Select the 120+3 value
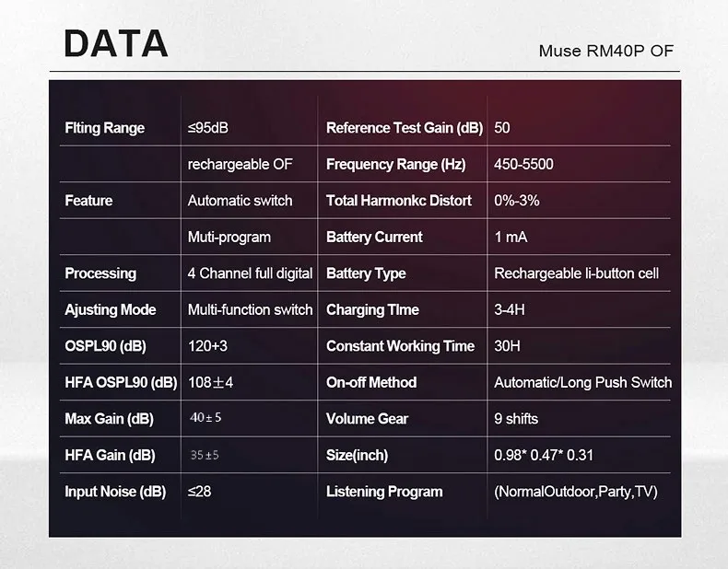 click(x=207, y=346)
